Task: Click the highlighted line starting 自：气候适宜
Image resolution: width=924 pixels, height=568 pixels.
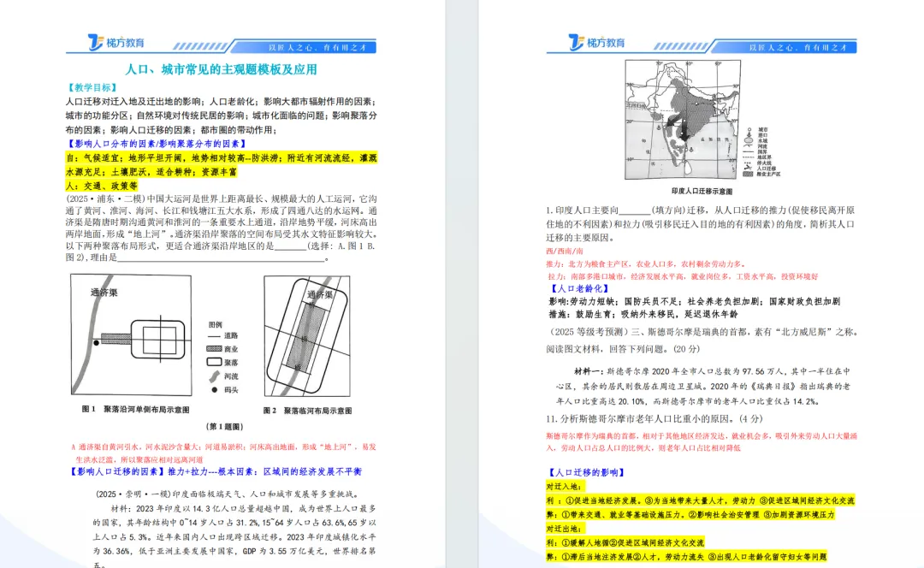Action: click(x=221, y=165)
